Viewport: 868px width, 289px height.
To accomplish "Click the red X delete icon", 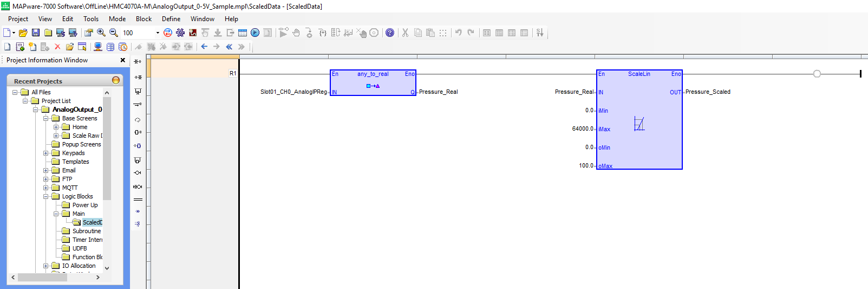I will click(x=57, y=47).
